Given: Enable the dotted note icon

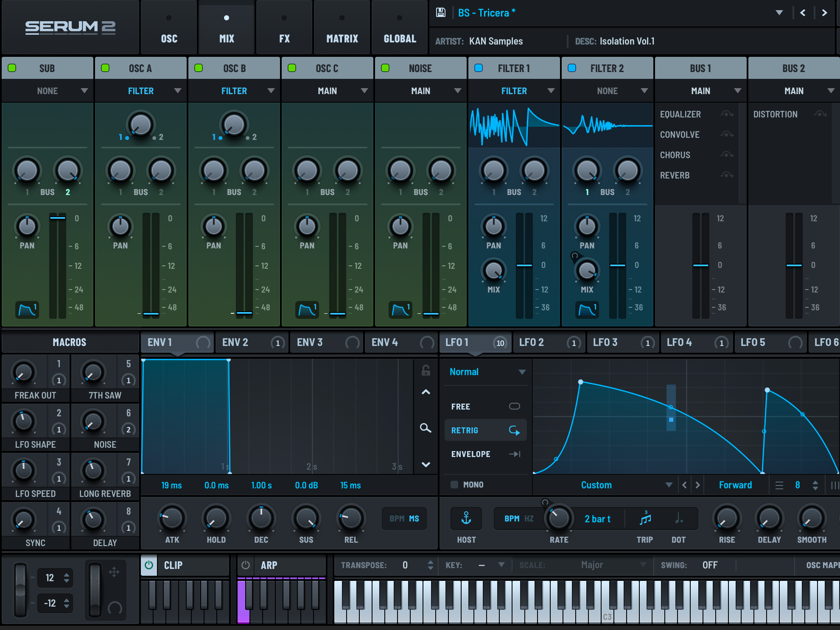Looking at the screenshot, I should (x=679, y=518).
